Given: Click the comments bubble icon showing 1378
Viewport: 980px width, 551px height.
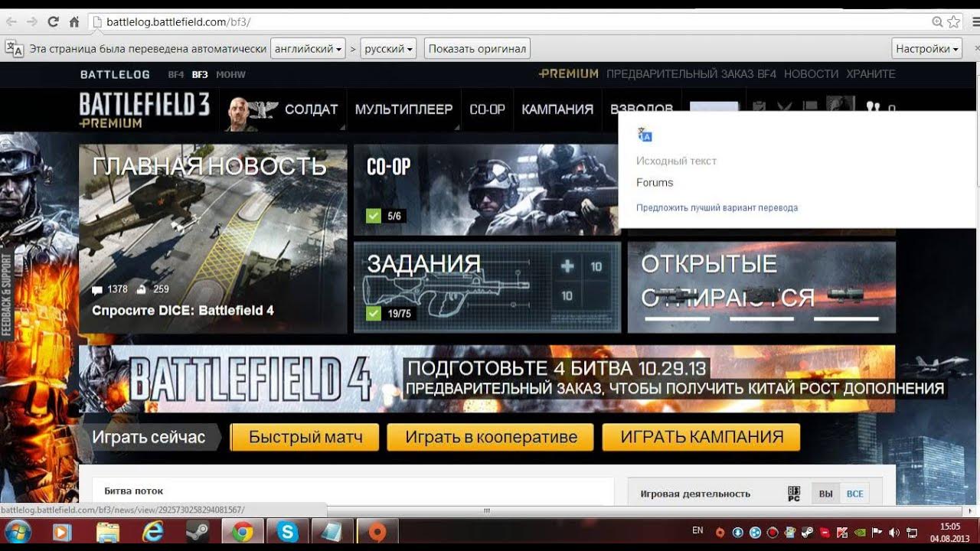Looking at the screenshot, I should [97, 290].
